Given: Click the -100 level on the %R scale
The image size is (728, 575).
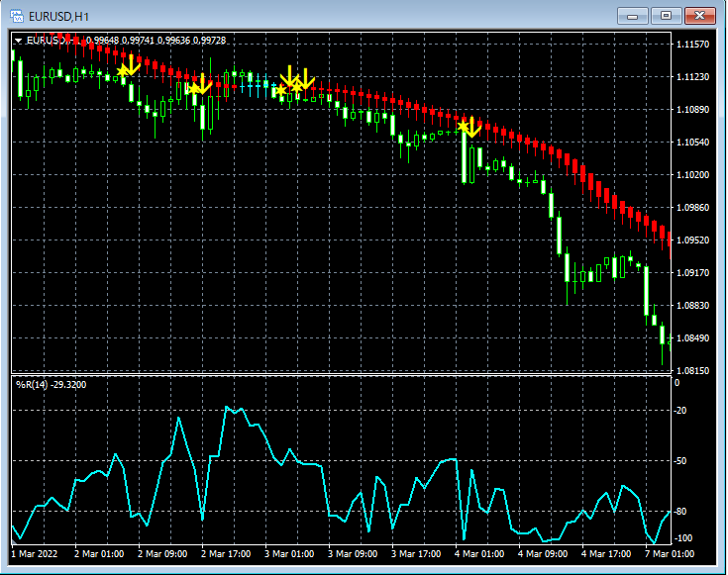Looking at the screenshot, I should point(682,538).
